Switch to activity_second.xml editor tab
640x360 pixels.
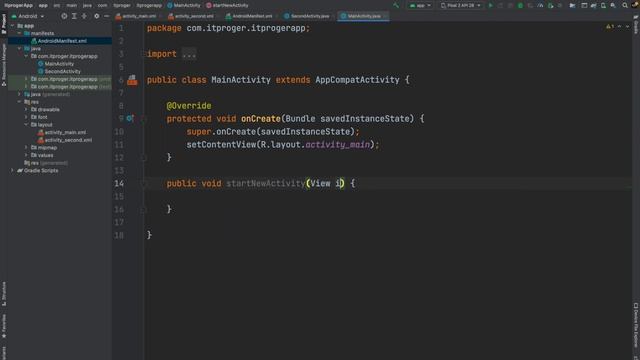pos(191,16)
